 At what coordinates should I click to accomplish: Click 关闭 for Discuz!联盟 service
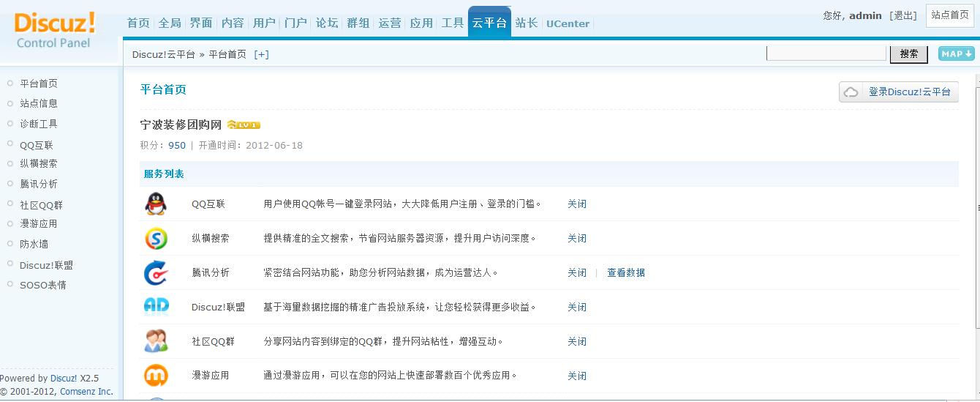coord(577,307)
